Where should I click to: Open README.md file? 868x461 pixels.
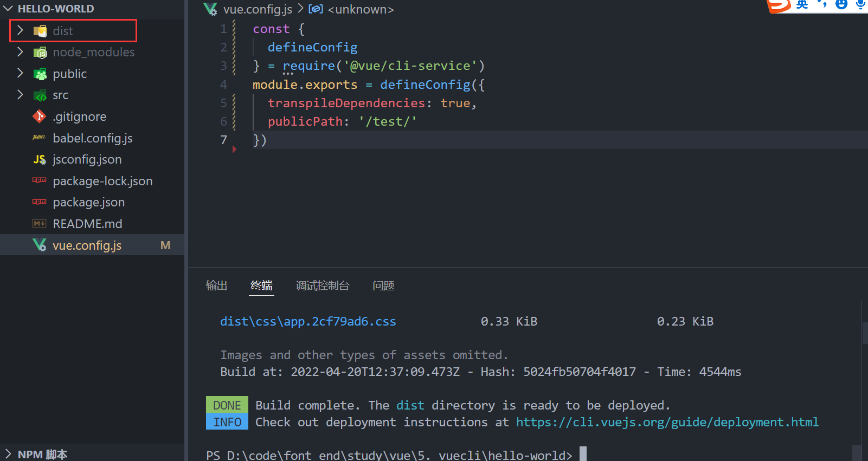[88, 224]
